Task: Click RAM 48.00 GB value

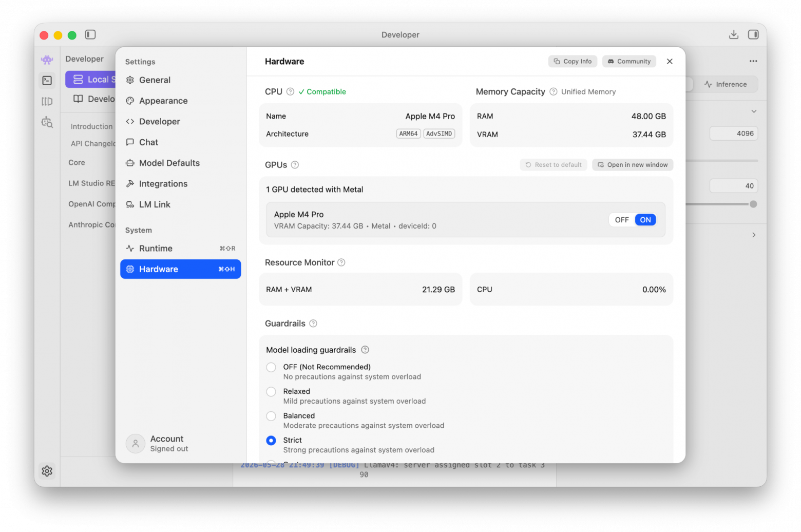Action: pyautogui.click(x=649, y=117)
